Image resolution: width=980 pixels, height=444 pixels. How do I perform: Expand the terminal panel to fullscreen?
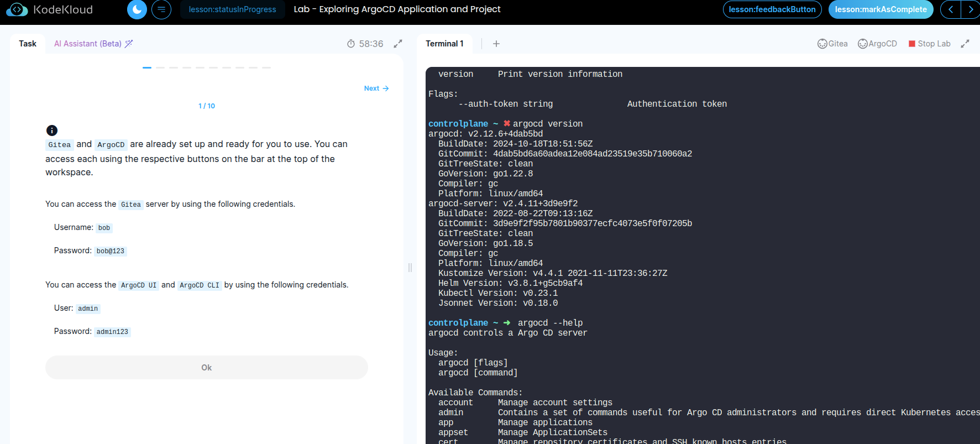(x=965, y=44)
